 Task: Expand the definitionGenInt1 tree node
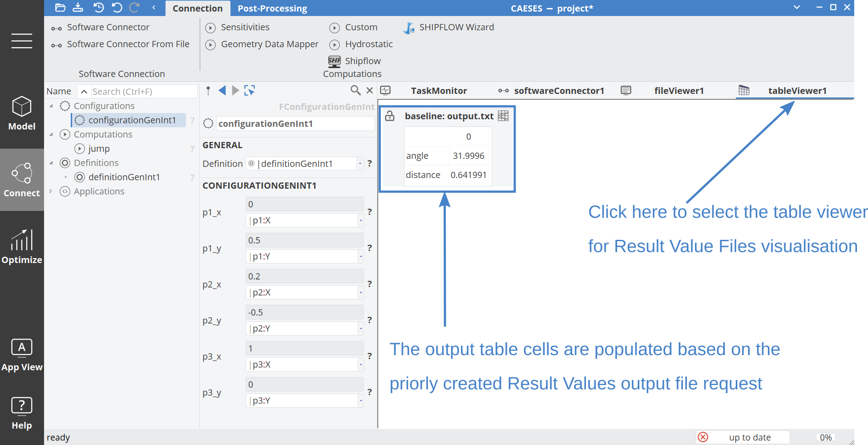(65, 177)
